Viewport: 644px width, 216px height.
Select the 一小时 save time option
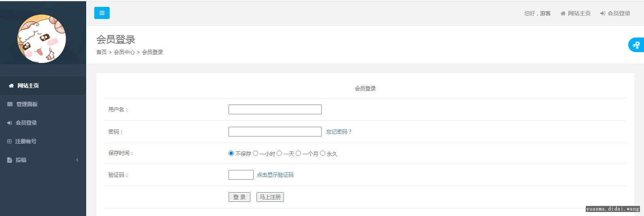tap(255, 153)
